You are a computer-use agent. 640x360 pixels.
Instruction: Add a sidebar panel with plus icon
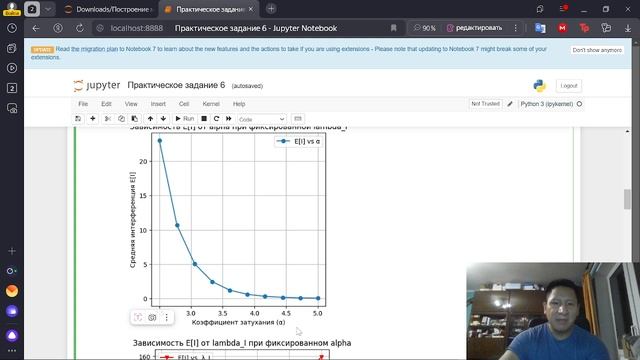[12, 251]
